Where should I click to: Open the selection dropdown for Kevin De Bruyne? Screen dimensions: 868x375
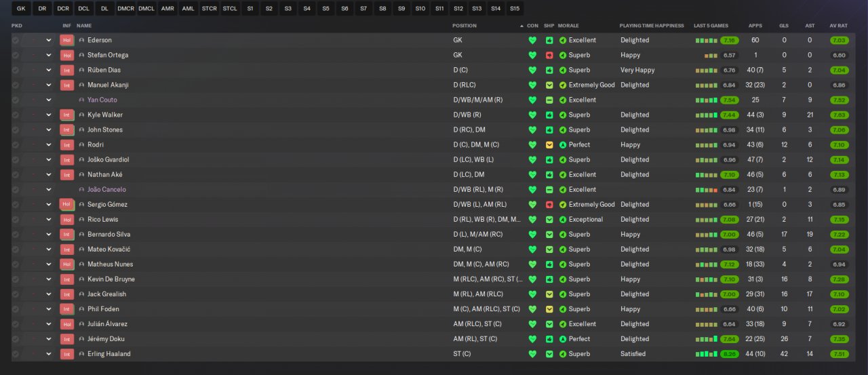coord(49,279)
